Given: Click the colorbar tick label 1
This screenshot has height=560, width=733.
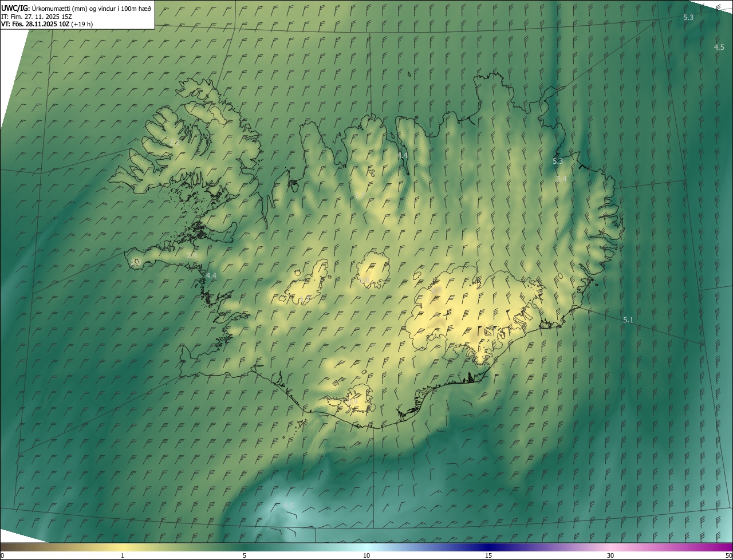Looking at the screenshot, I should pyautogui.click(x=123, y=555).
